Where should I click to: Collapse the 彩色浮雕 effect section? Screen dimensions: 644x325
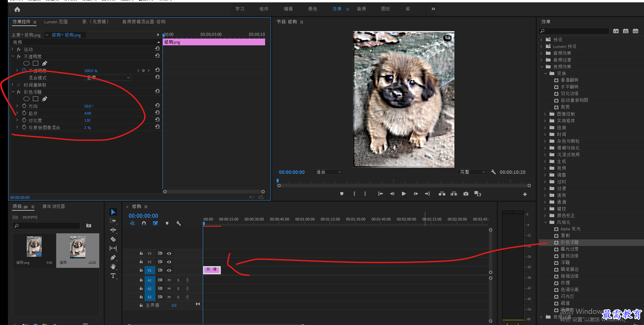pyautogui.click(x=13, y=92)
